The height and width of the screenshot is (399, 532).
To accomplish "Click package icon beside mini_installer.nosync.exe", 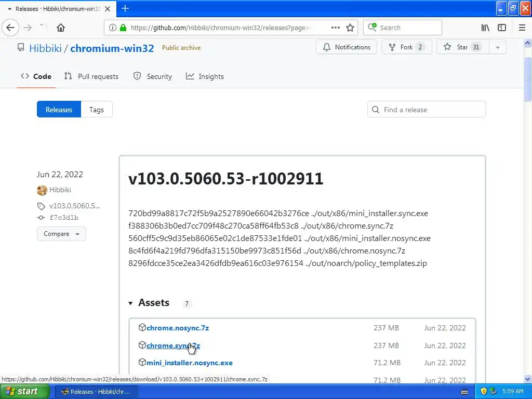I will tap(142, 362).
